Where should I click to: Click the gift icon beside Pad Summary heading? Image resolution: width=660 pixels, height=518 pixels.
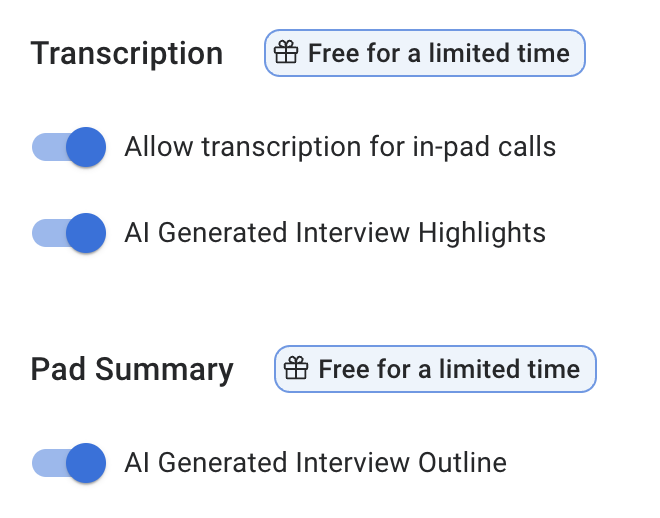pos(297,369)
